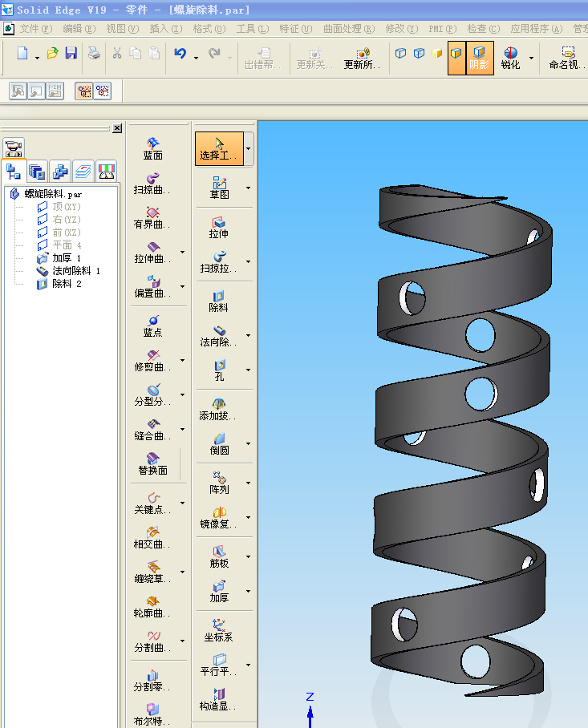Toggle shaded with visible edges view
This screenshot has height=728, width=588.
click(x=456, y=58)
